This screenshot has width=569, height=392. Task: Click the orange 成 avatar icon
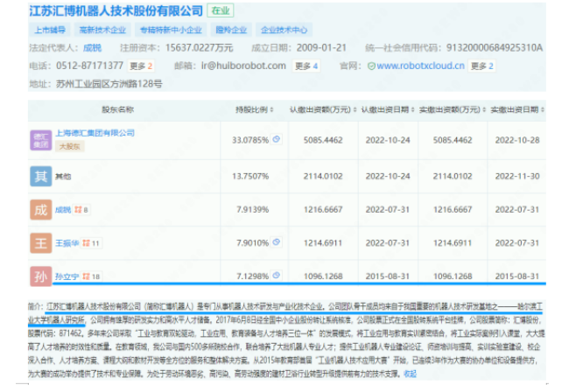pos(40,210)
